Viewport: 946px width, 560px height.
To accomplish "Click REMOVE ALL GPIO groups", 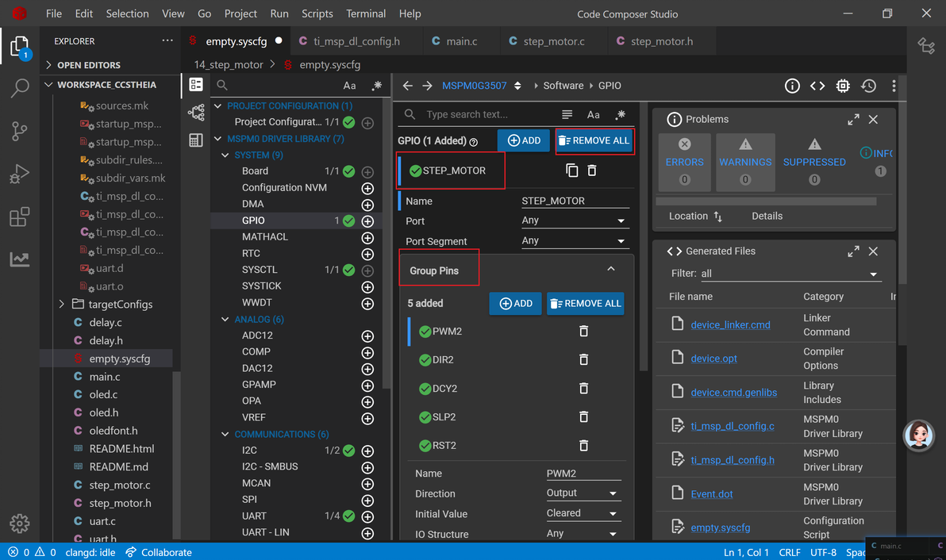I will (x=594, y=140).
